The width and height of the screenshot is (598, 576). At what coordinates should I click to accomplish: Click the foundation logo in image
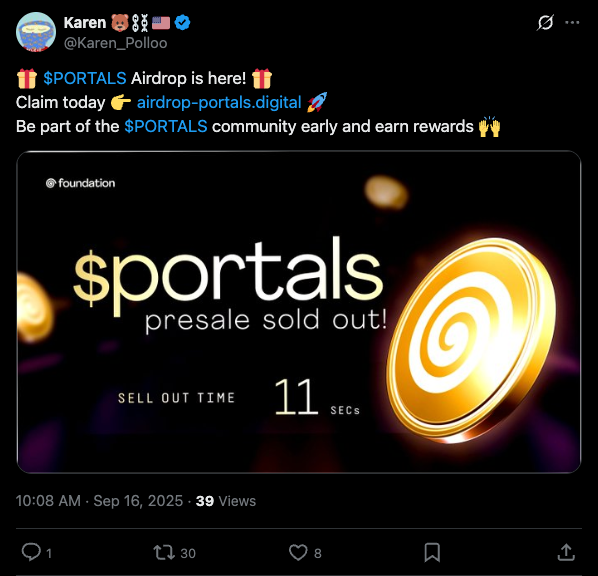point(80,183)
